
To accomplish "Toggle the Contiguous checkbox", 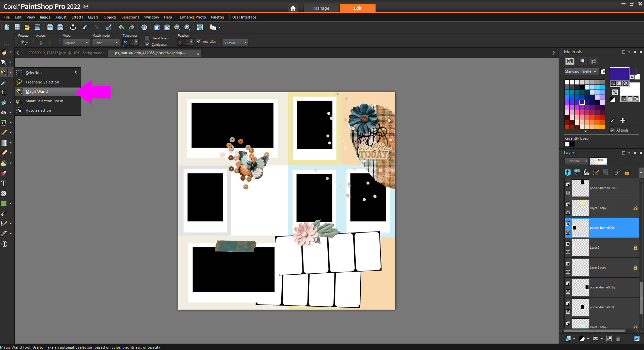I will coord(147,44).
